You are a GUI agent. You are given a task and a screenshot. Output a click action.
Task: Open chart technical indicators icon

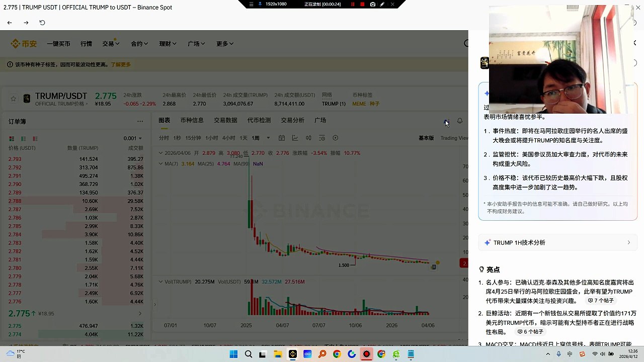[295, 138]
